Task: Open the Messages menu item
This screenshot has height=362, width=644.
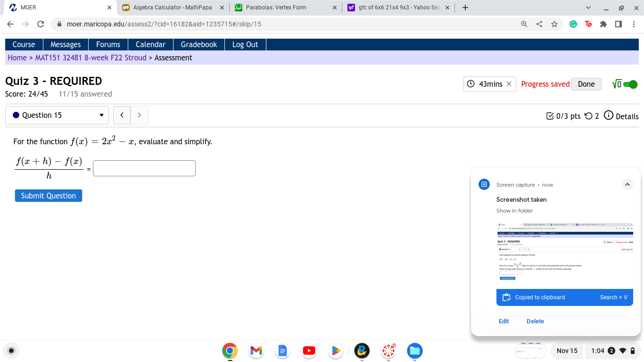Action: 66,44
